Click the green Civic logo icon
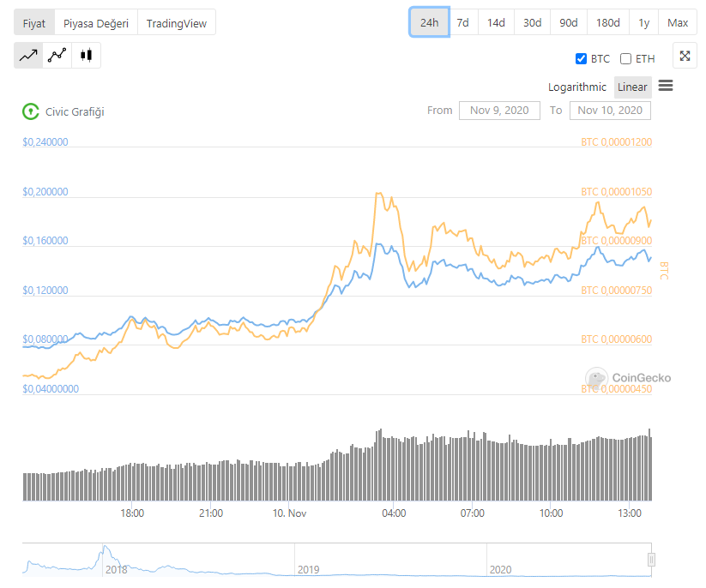 point(30,111)
